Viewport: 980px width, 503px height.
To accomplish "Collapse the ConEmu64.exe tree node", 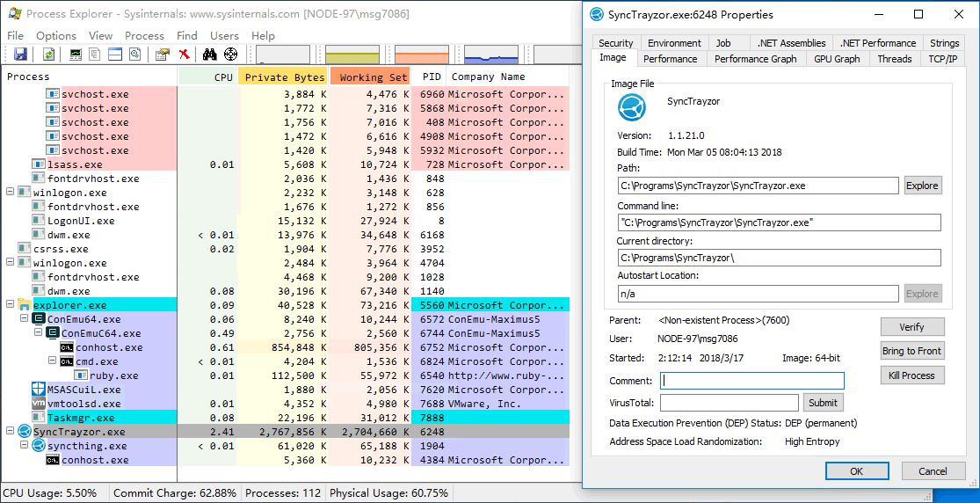I will tap(25, 319).
